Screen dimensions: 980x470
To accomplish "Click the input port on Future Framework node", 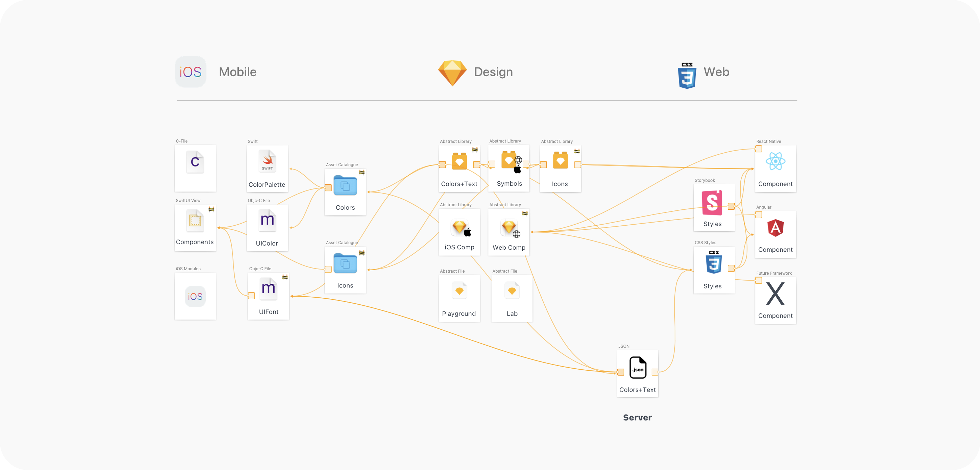I will pyautogui.click(x=758, y=281).
